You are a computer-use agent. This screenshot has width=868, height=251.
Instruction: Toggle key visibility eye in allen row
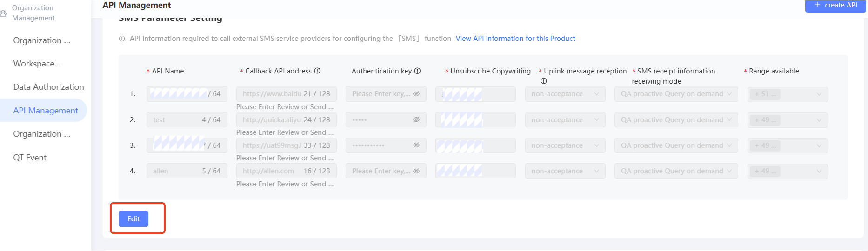pos(416,171)
